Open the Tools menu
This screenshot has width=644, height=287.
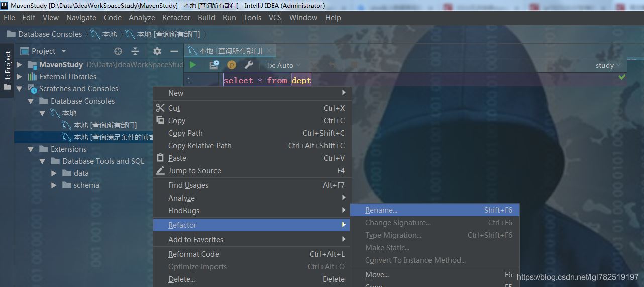(252, 17)
